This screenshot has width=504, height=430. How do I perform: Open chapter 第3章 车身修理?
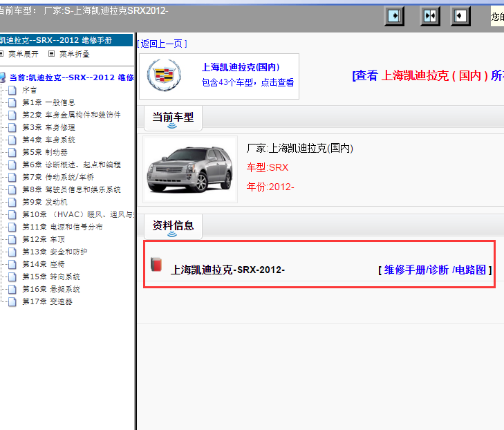48,128
